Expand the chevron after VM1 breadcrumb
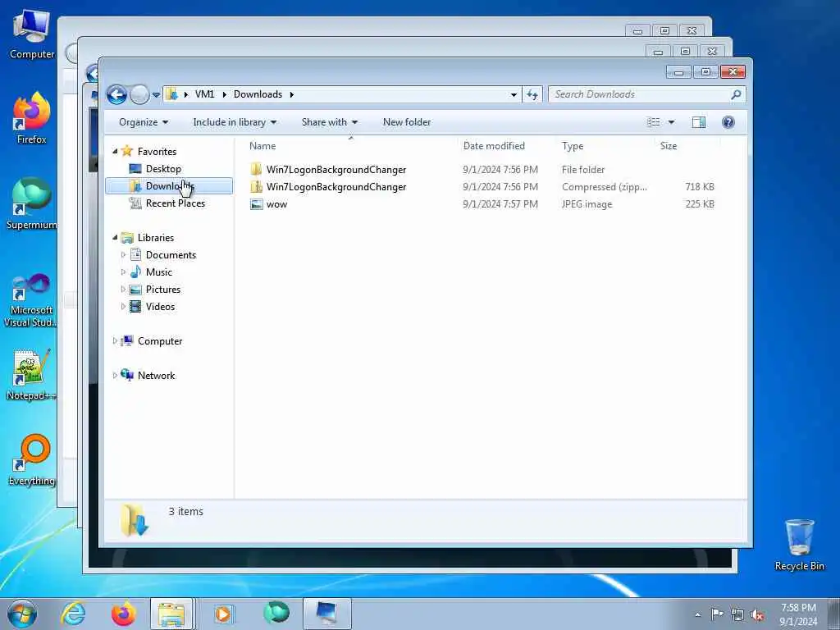Image resolution: width=840 pixels, height=630 pixels. (224, 94)
